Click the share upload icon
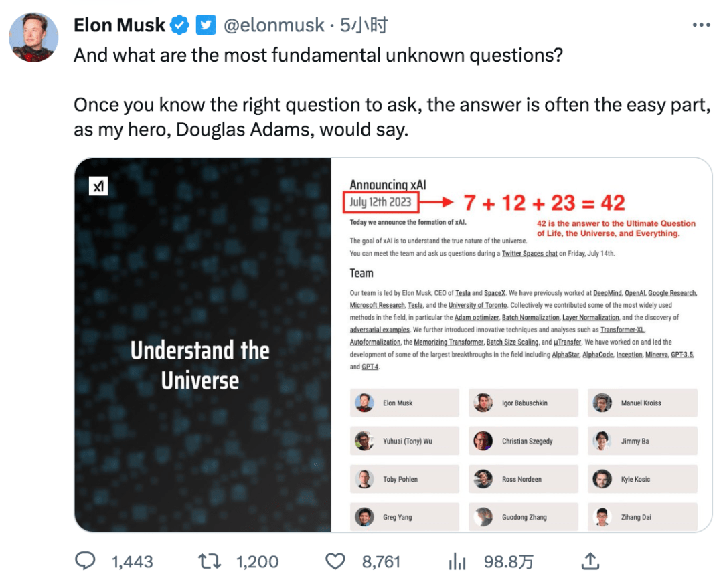The image size is (723, 588). point(590,561)
